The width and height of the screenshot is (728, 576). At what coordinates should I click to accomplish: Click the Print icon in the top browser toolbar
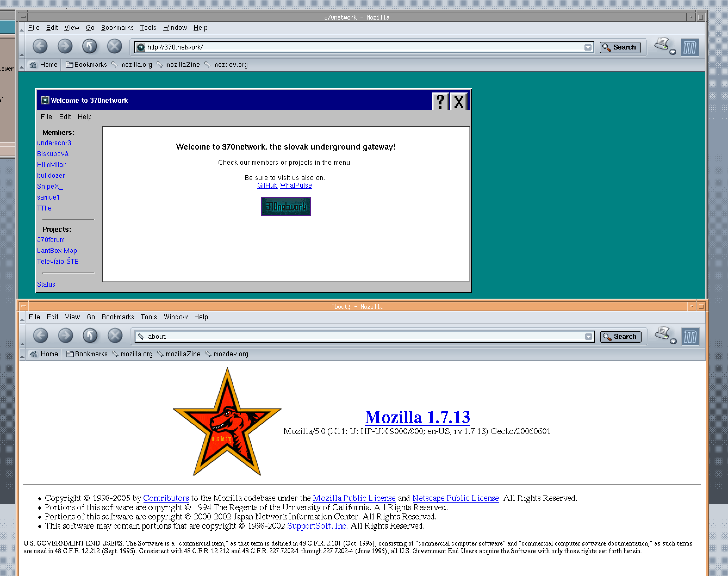click(662, 44)
